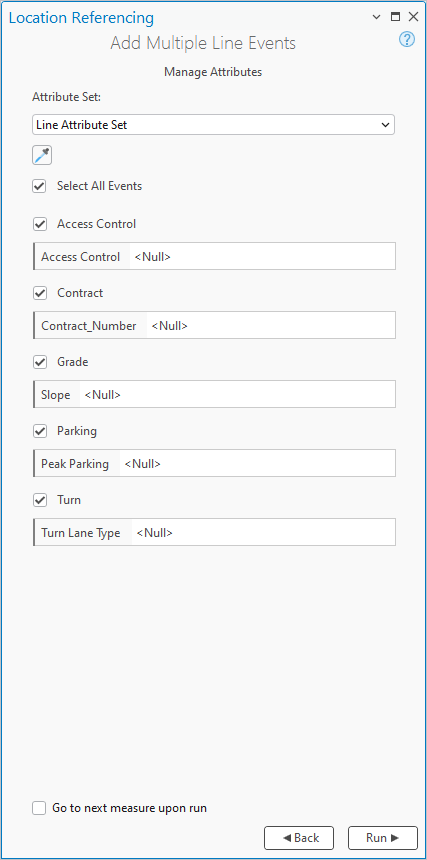Go Back to previous step
The image size is (427, 860).
(x=299, y=838)
